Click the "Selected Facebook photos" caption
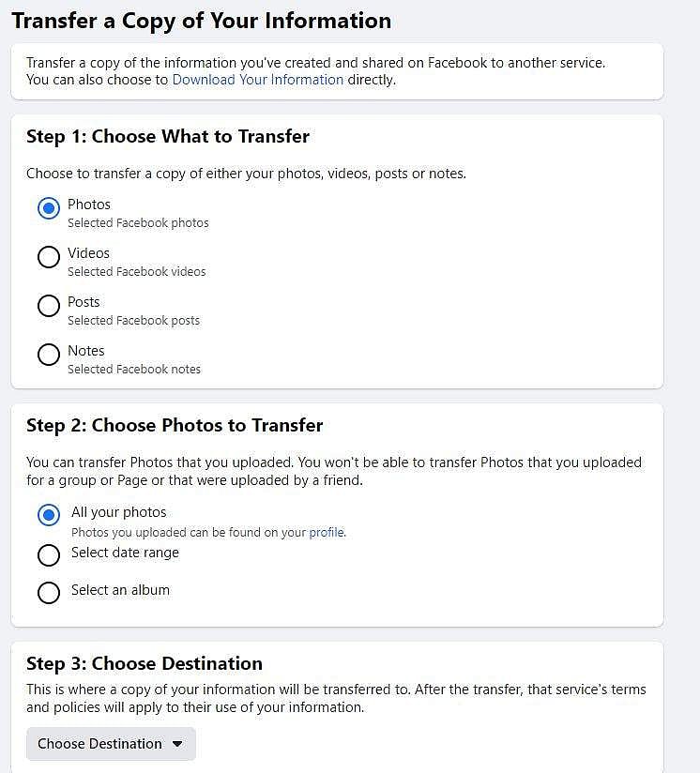700x773 pixels. (x=138, y=223)
